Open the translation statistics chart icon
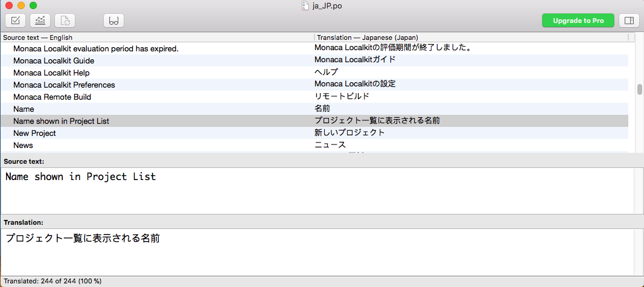This screenshot has height=287, width=644. pyautogui.click(x=40, y=20)
